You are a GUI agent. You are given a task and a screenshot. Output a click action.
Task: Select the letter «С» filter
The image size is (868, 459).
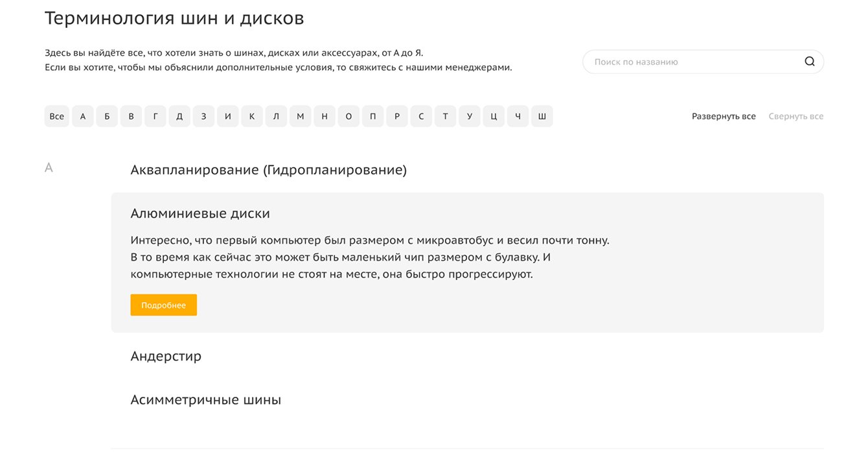pyautogui.click(x=421, y=116)
